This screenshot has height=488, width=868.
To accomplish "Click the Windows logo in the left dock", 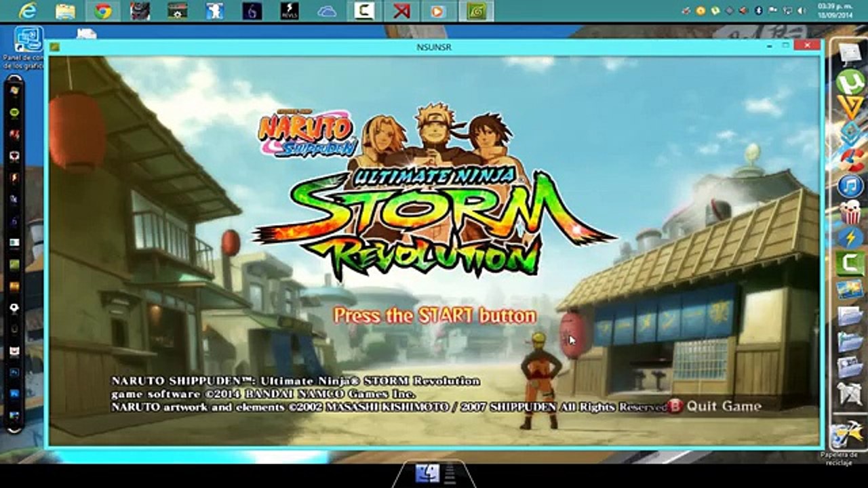I will point(14,91).
